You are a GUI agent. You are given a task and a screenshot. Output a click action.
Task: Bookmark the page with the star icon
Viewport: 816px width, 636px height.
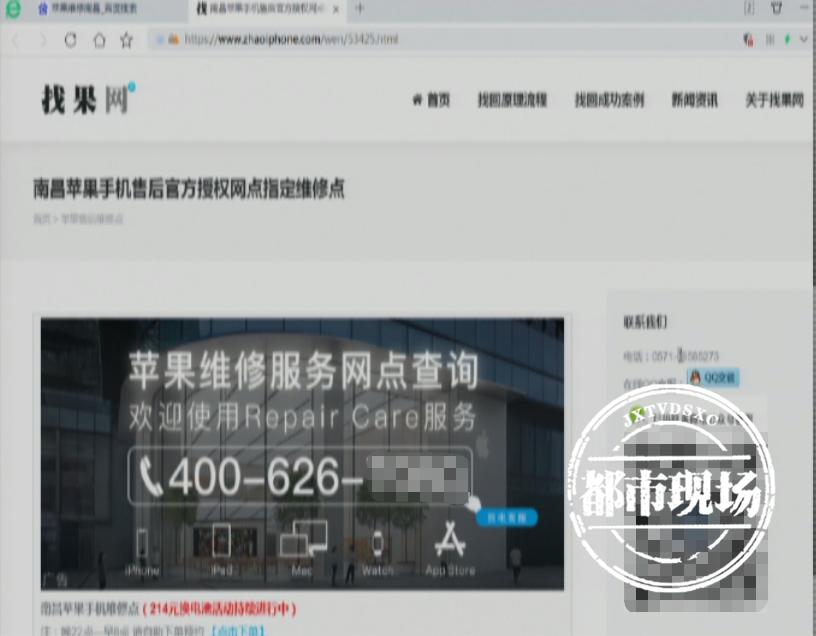click(x=126, y=40)
